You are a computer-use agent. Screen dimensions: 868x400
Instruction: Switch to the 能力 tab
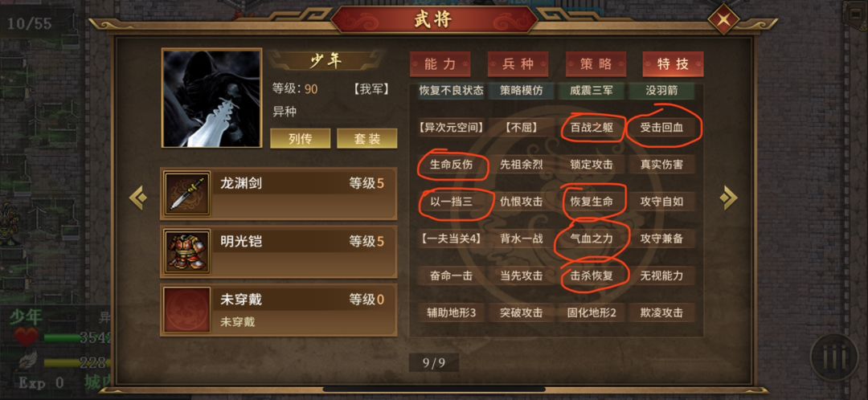coord(440,64)
